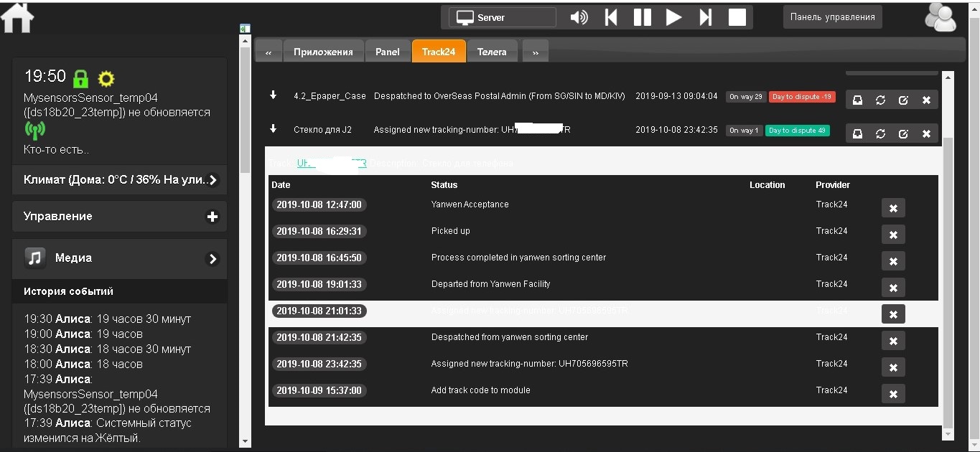Select the Track24 tab

click(x=439, y=52)
